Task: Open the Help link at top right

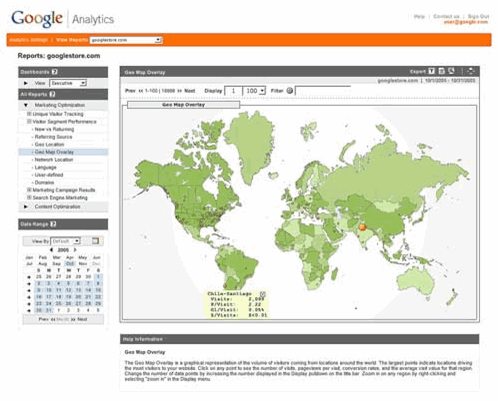Action: [x=419, y=16]
